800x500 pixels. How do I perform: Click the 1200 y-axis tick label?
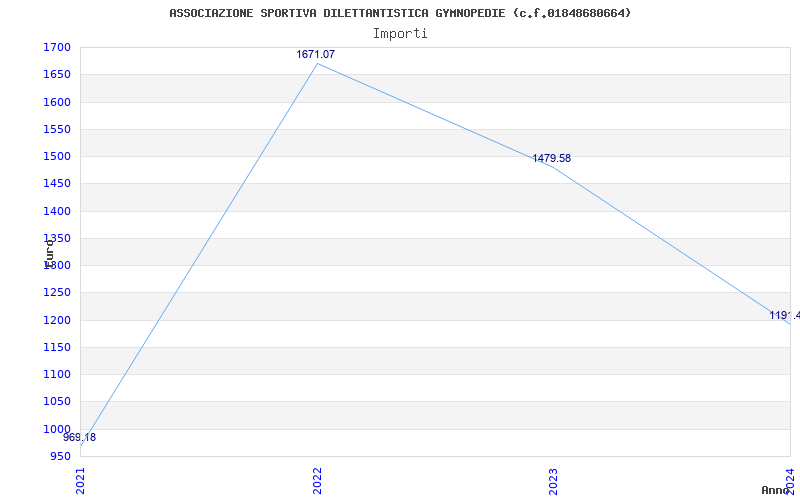pos(57,320)
